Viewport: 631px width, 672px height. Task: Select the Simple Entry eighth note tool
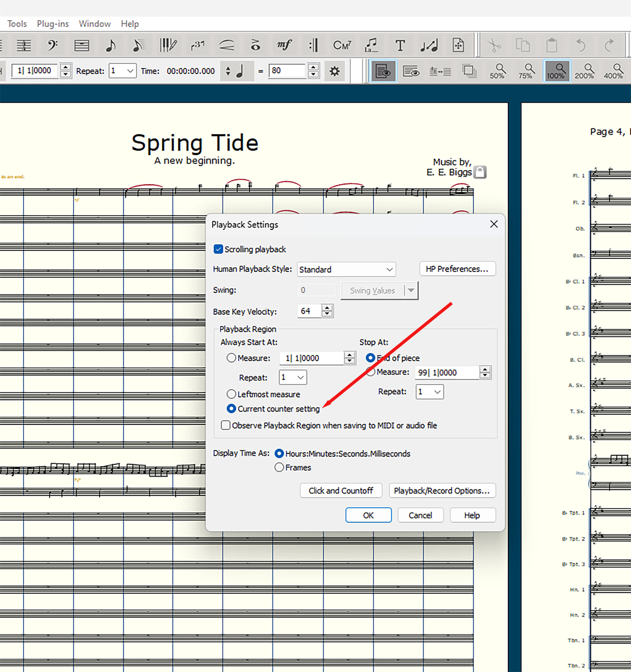click(110, 45)
